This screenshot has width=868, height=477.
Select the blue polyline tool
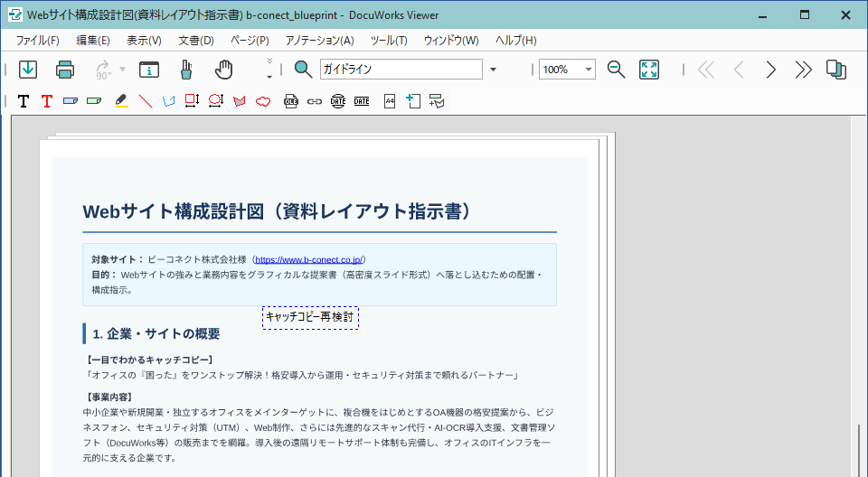169,100
